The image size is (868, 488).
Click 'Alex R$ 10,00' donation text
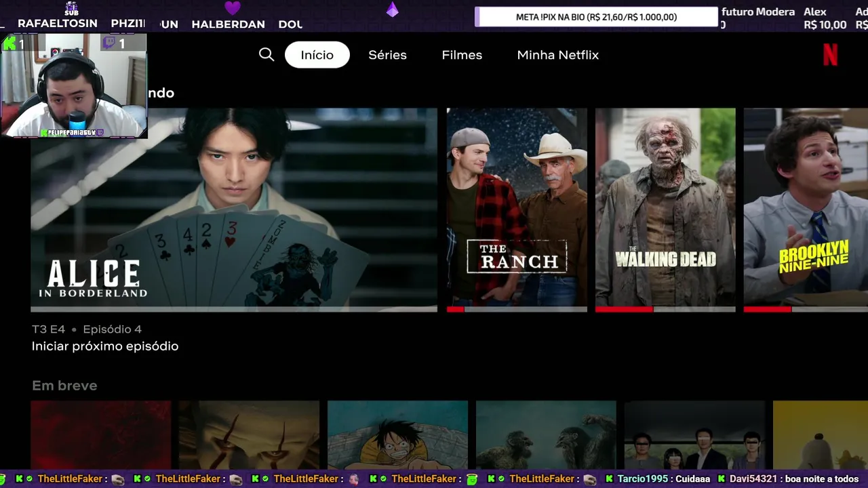[x=825, y=18]
